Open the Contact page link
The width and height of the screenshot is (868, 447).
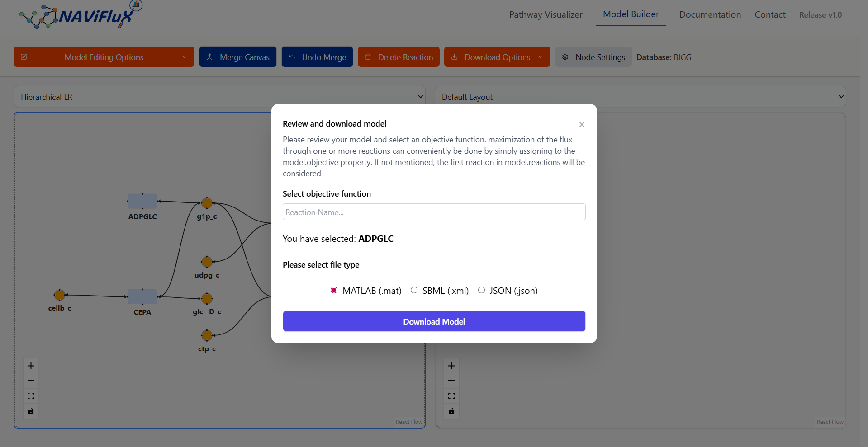point(770,14)
